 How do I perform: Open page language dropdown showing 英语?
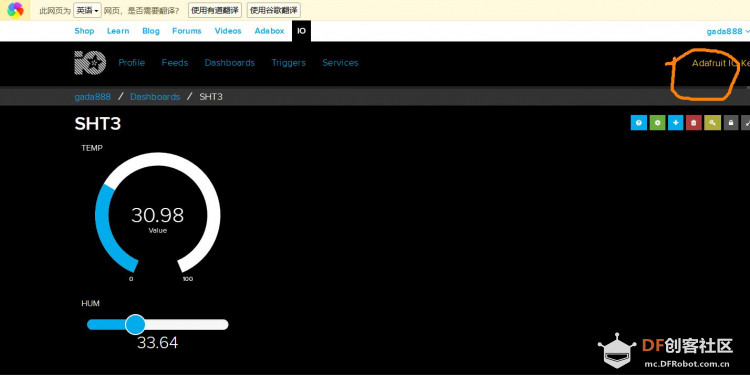88,10
